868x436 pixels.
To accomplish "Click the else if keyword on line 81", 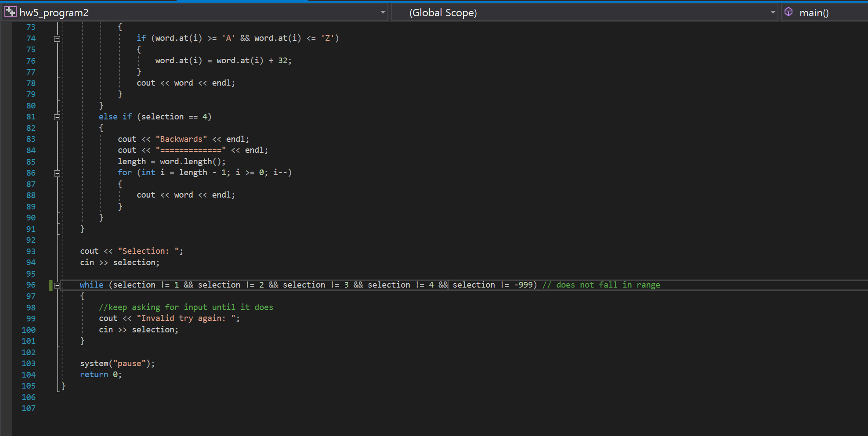I will click(x=115, y=117).
